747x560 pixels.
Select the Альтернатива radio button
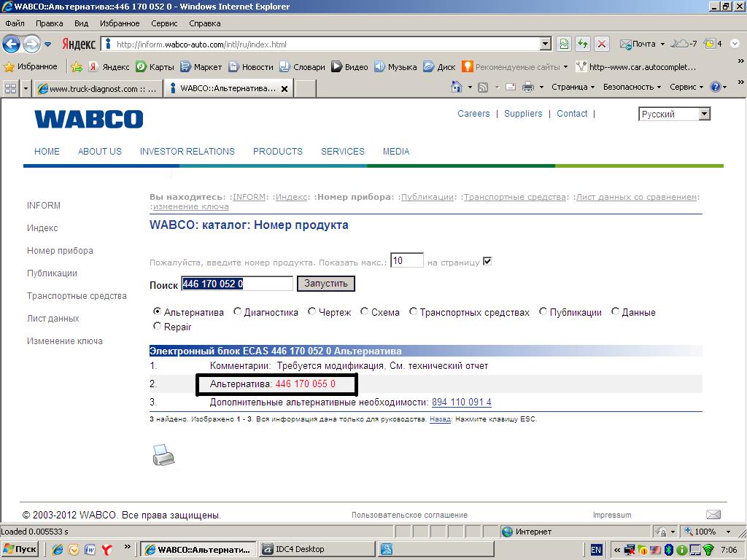158,311
